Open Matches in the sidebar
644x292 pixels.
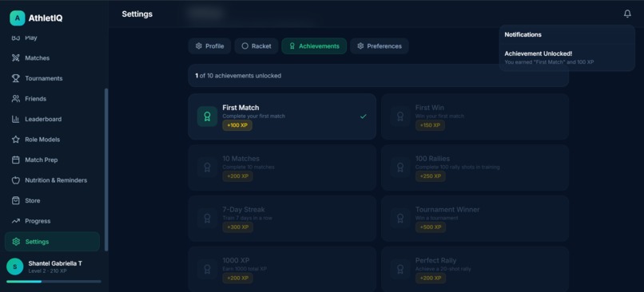coord(52,57)
